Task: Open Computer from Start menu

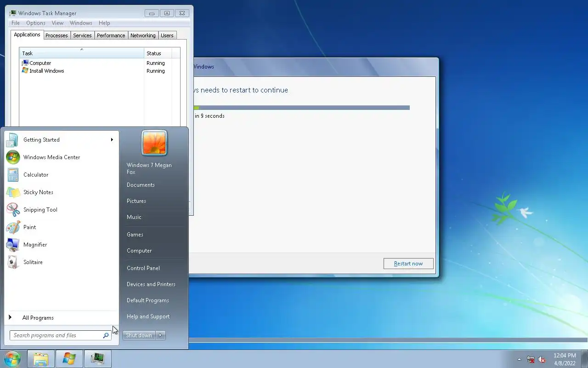Action: 139,251
